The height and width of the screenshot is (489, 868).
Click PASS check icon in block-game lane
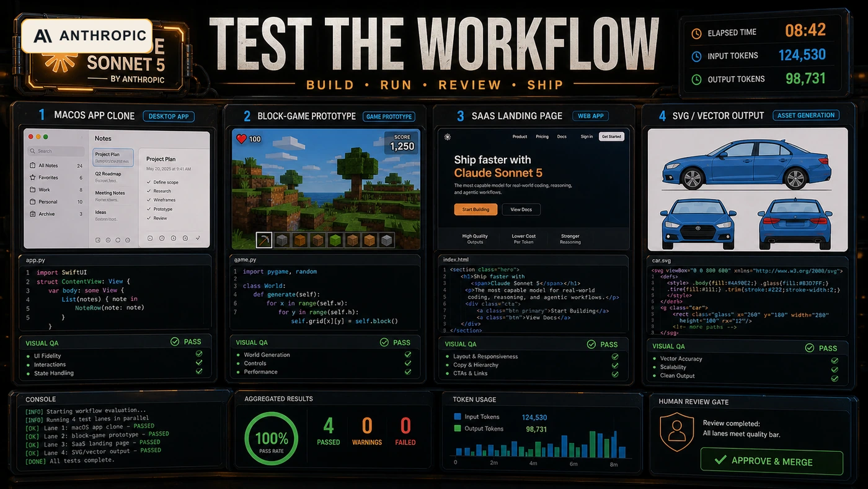click(x=384, y=343)
